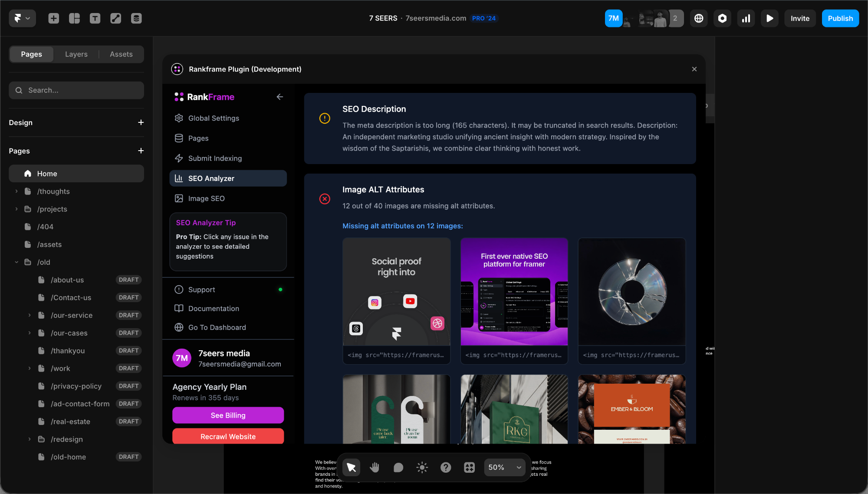Open the Plugins hexagon icon
868x494 pixels.
click(x=722, y=18)
